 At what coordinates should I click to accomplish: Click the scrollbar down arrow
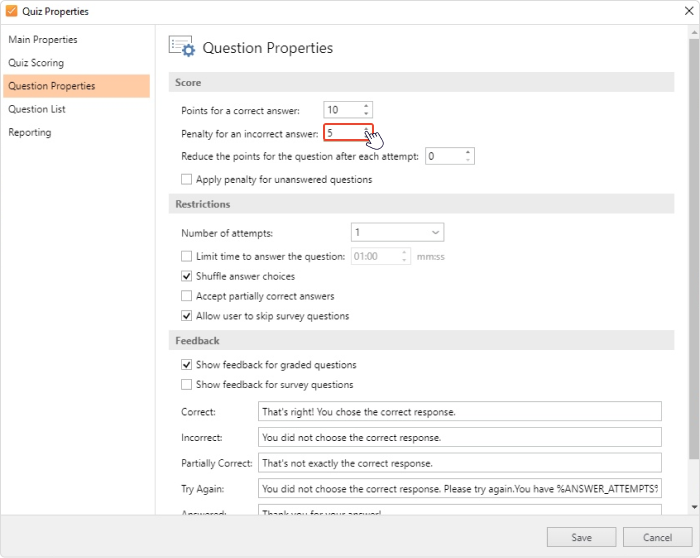[694, 507]
